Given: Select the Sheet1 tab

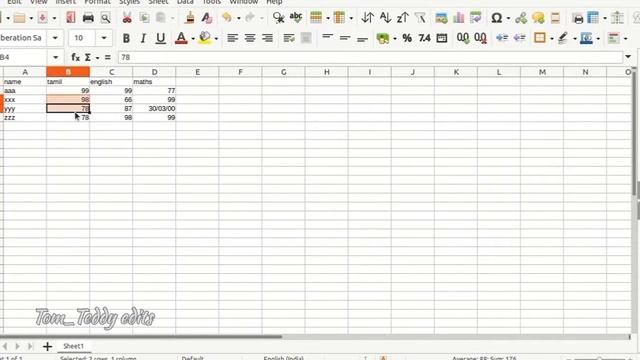Looking at the screenshot, I should click(x=73, y=346).
